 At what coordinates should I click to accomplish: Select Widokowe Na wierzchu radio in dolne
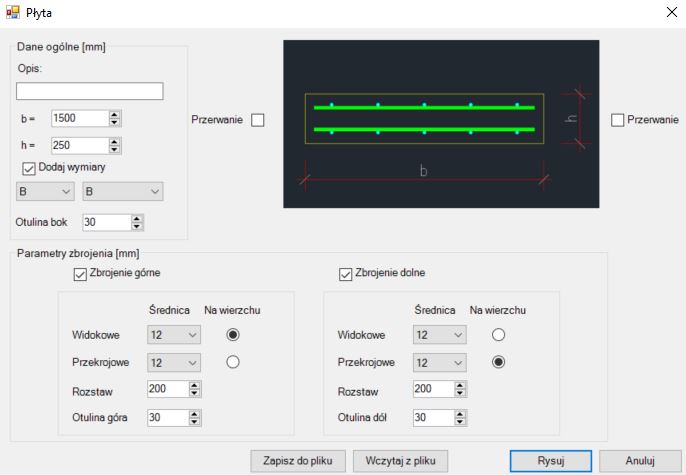(498, 335)
